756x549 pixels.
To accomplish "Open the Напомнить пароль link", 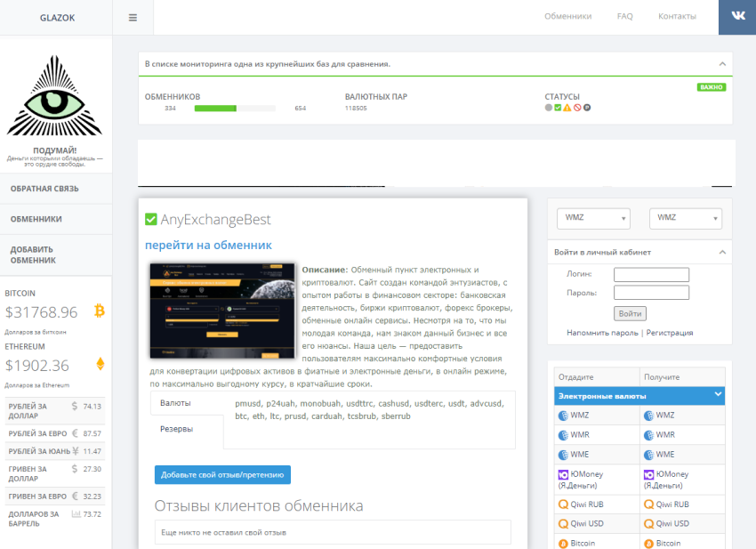I will tap(602, 333).
